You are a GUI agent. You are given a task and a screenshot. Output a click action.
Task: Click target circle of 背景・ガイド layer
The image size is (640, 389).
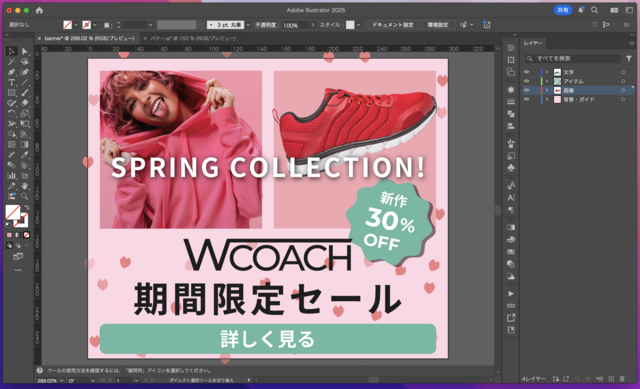click(x=623, y=99)
